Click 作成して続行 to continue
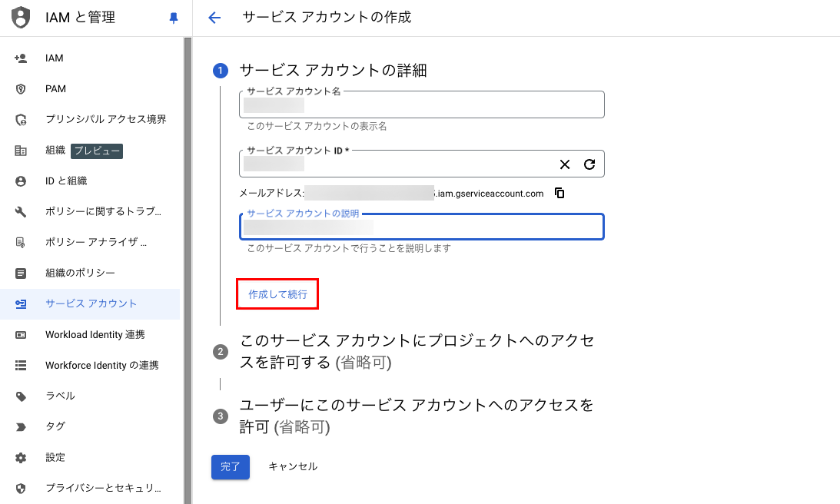 pyautogui.click(x=277, y=293)
